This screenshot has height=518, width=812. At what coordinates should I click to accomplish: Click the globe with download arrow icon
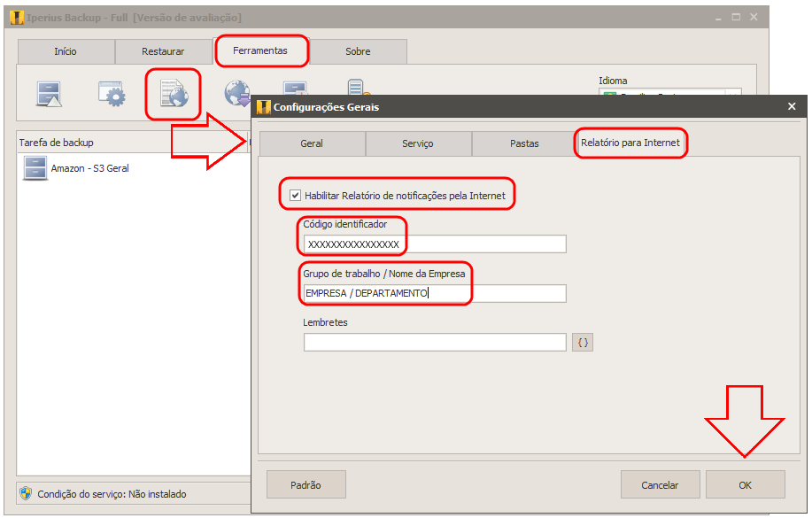(x=237, y=93)
